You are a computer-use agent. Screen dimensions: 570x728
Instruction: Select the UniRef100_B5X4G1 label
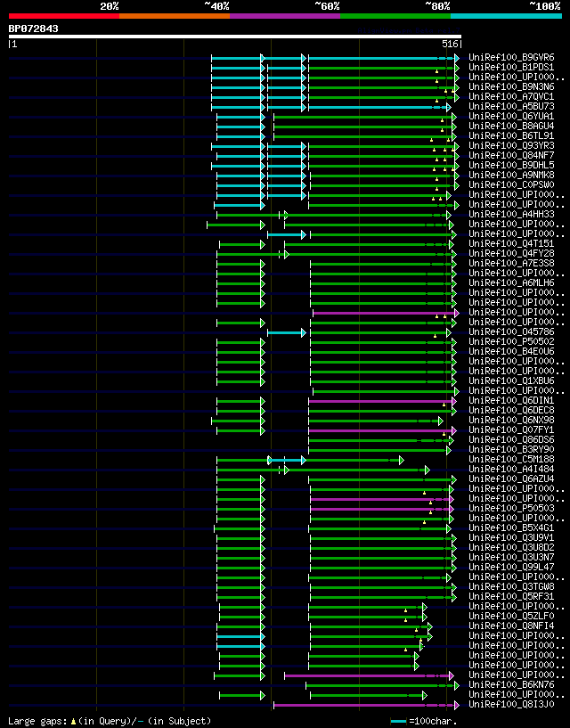point(511,528)
